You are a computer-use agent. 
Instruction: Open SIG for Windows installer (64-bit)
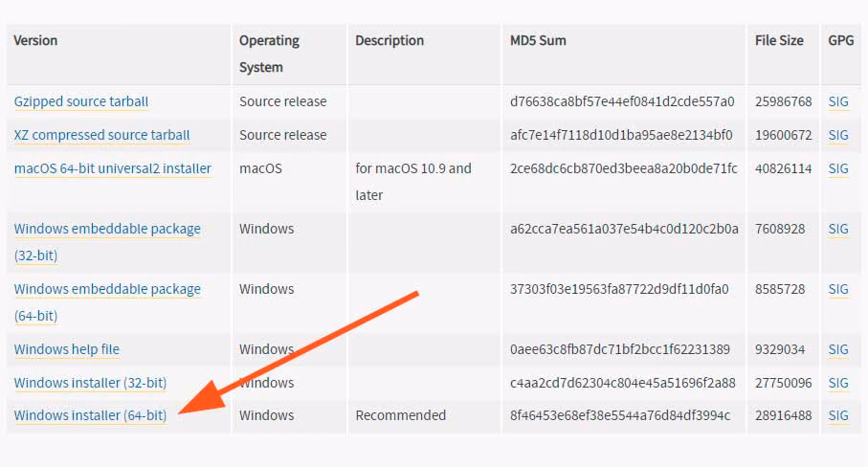tap(838, 415)
